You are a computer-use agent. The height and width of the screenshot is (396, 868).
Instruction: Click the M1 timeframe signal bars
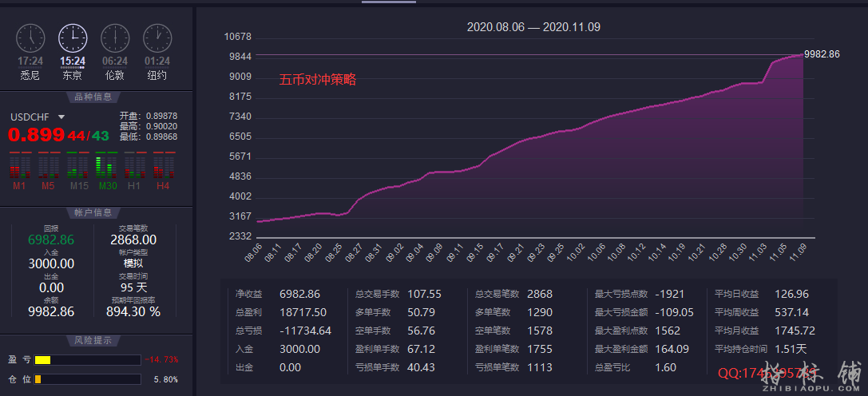20,167
